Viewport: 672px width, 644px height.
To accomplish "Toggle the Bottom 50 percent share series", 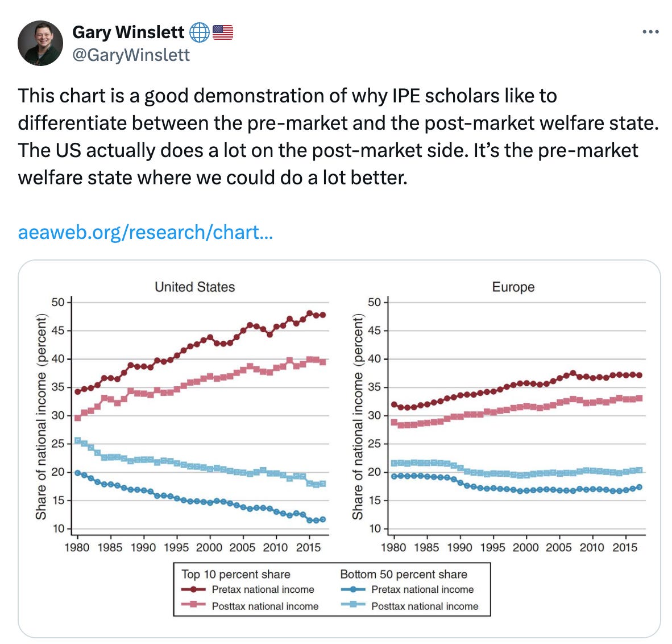I will pyautogui.click(x=403, y=575).
